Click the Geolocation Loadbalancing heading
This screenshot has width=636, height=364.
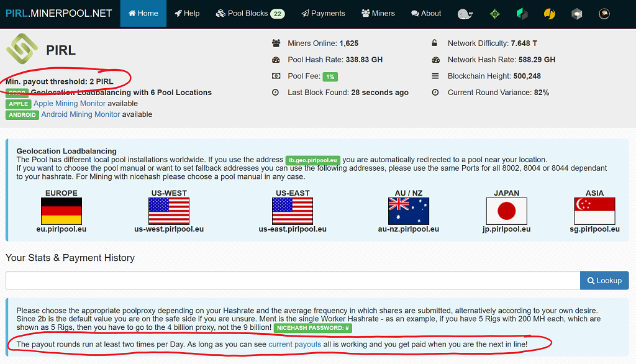click(66, 151)
